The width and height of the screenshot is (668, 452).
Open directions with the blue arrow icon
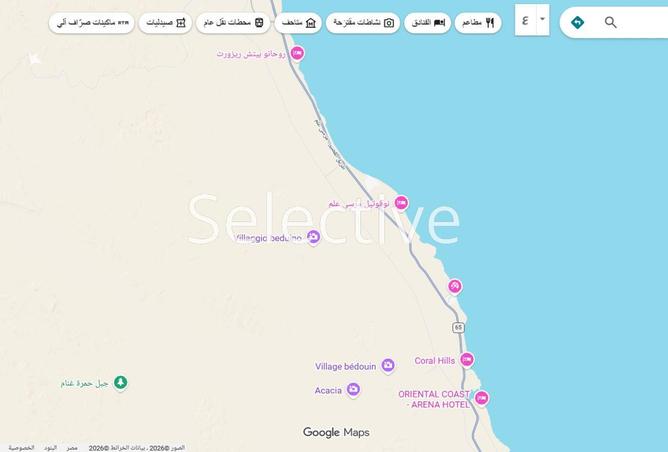point(577,22)
